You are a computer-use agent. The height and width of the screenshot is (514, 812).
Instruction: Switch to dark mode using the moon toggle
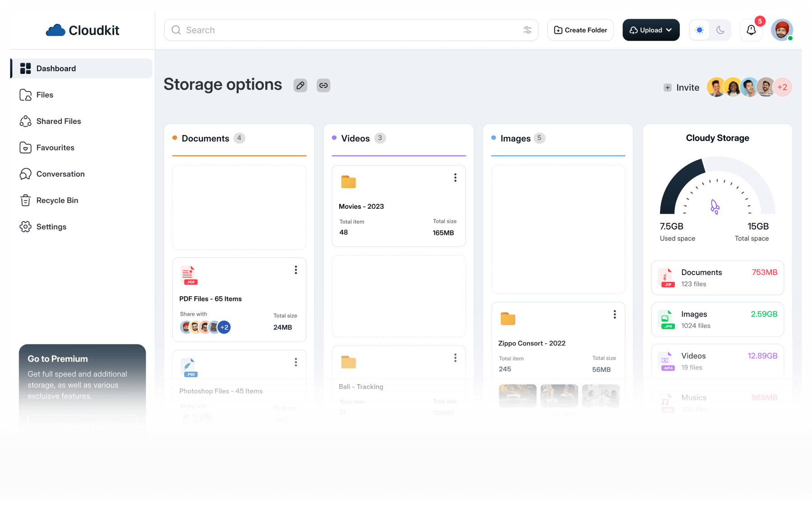(720, 30)
